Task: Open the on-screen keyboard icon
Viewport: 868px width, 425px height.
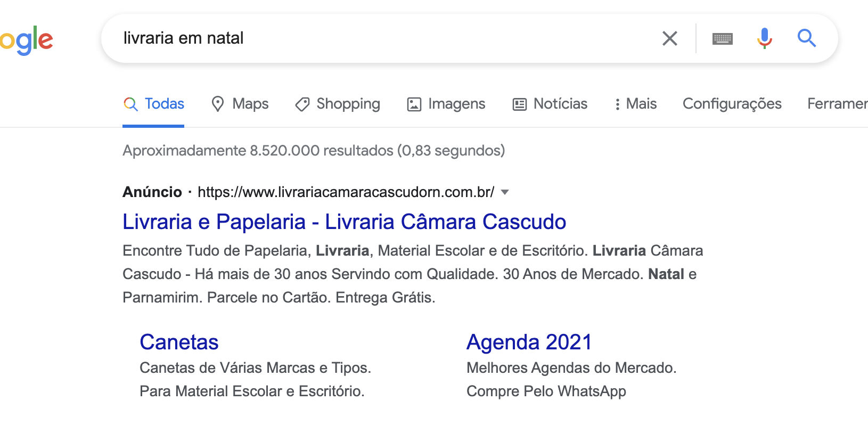Action: (x=723, y=38)
